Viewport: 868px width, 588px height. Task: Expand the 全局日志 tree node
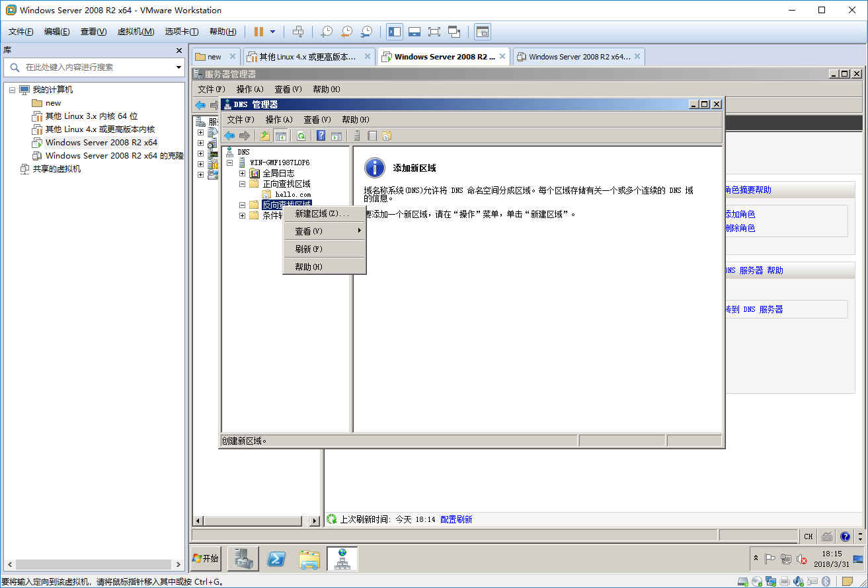click(x=242, y=173)
